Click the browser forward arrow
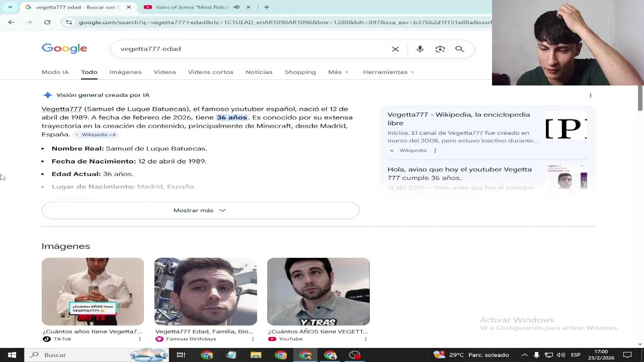This screenshot has width=644, height=362. click(29, 22)
